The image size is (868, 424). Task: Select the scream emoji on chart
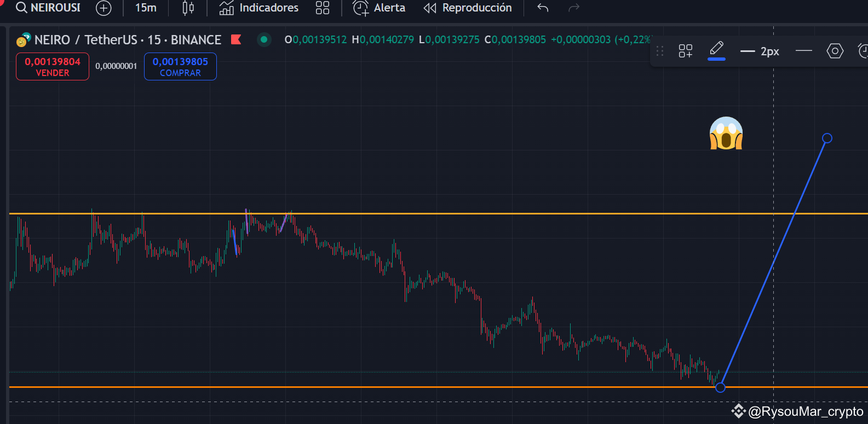pos(726,133)
